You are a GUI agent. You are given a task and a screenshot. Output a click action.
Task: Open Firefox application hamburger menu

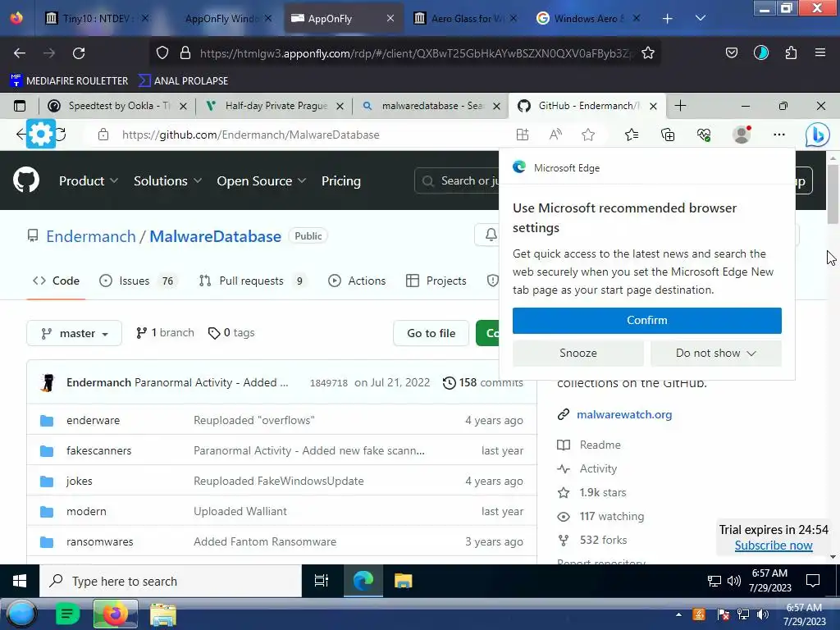tap(820, 52)
